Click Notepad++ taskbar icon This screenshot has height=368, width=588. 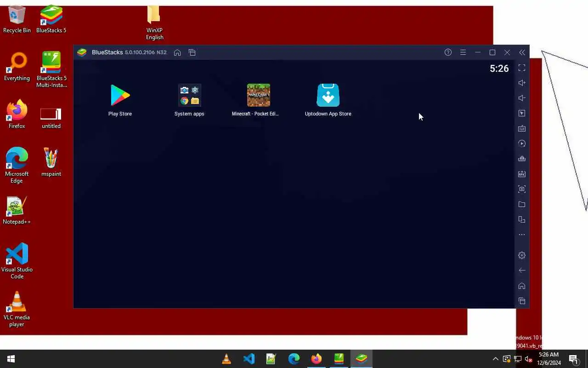pyautogui.click(x=271, y=359)
